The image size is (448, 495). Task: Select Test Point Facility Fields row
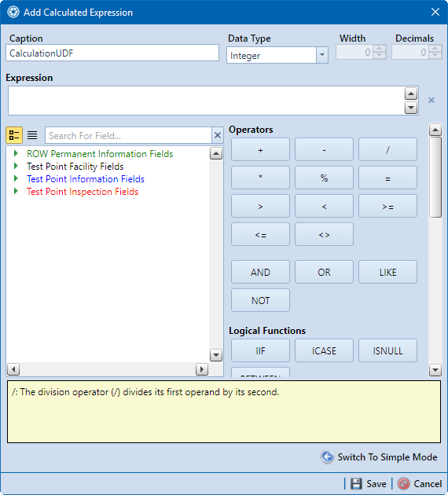75,167
